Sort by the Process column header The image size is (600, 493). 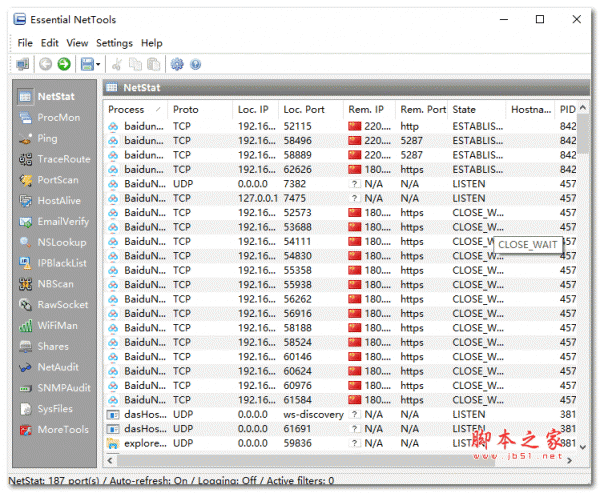pos(135,109)
